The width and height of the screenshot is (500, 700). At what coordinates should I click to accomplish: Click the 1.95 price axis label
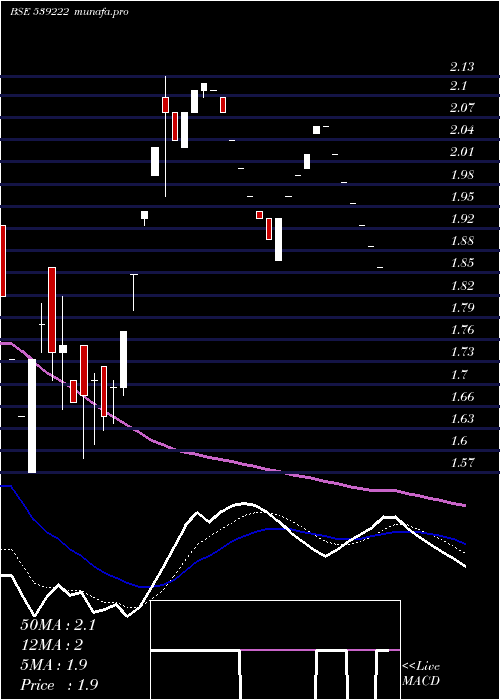[462, 197]
